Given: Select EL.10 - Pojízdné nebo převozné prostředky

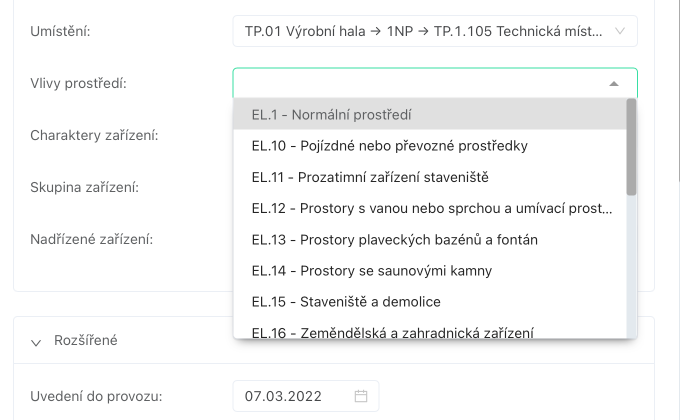Looking at the screenshot, I should coord(389,146).
